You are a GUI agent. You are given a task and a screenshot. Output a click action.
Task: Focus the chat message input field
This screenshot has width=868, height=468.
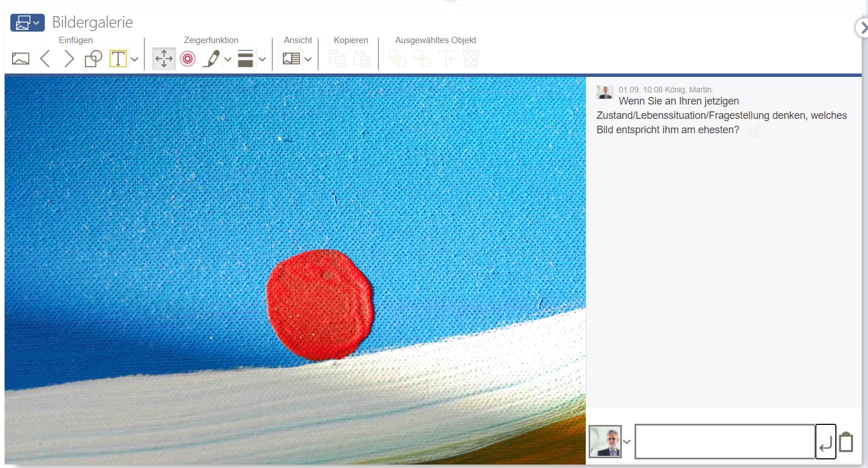(725, 442)
